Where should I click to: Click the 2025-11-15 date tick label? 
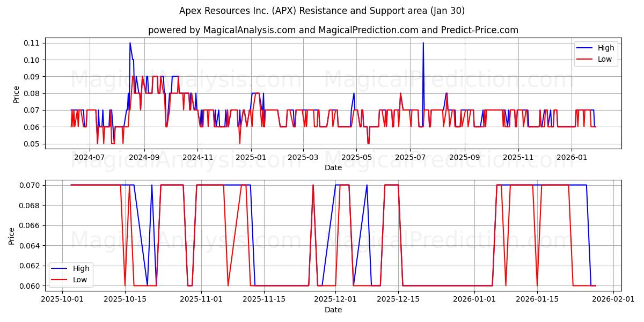coord(264,300)
